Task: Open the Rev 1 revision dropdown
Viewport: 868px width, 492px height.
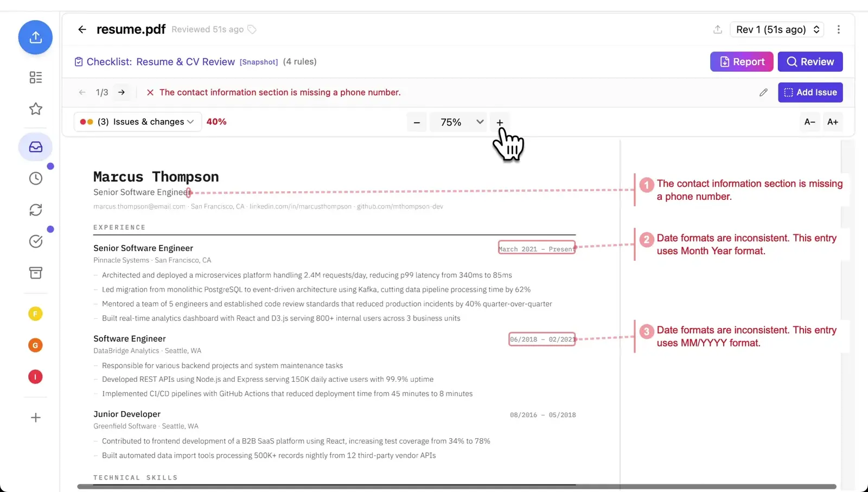Action: tap(776, 29)
